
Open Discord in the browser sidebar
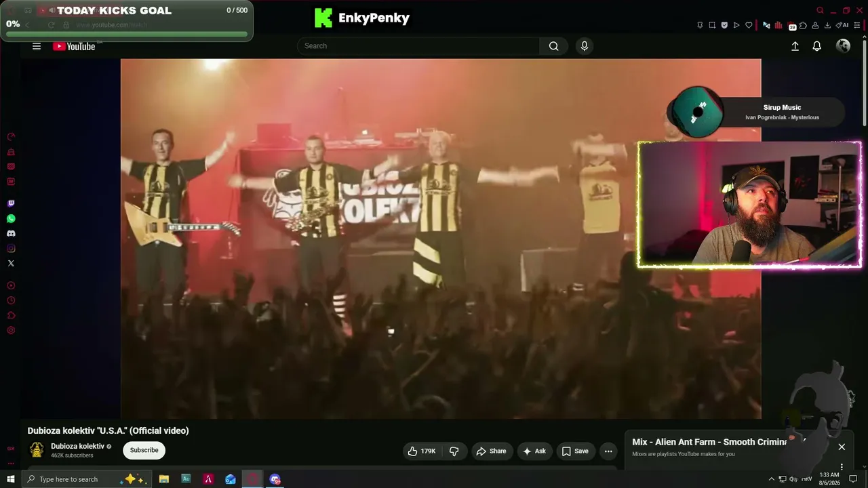coord(11,233)
